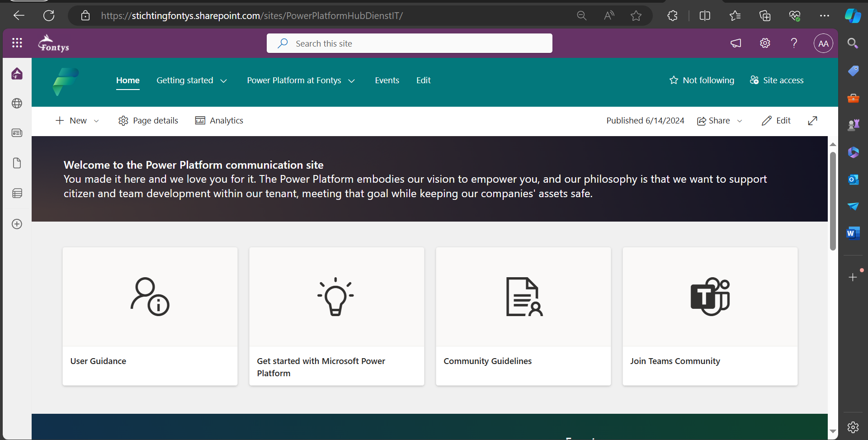The height and width of the screenshot is (440, 868).
Task: Refresh the browser page
Action: click(49, 15)
